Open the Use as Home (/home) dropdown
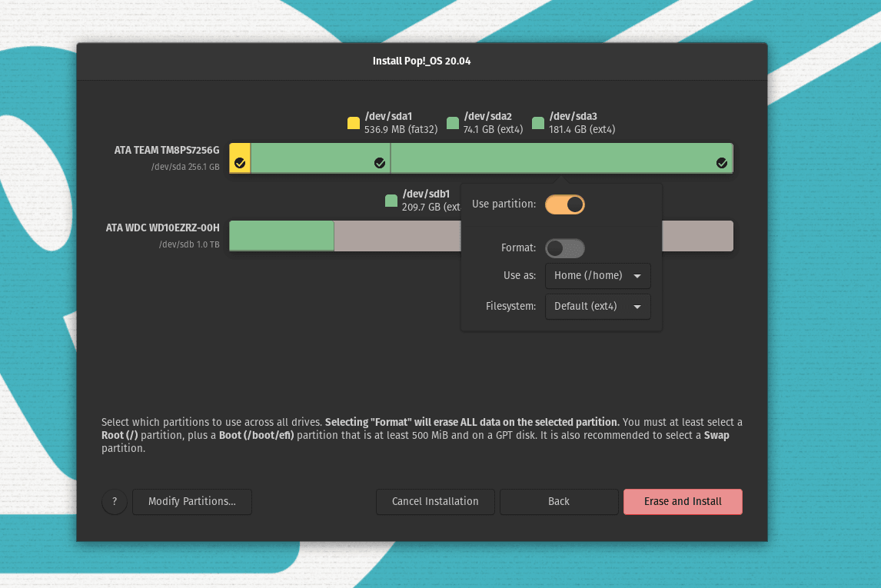The height and width of the screenshot is (588, 881). 597,276
